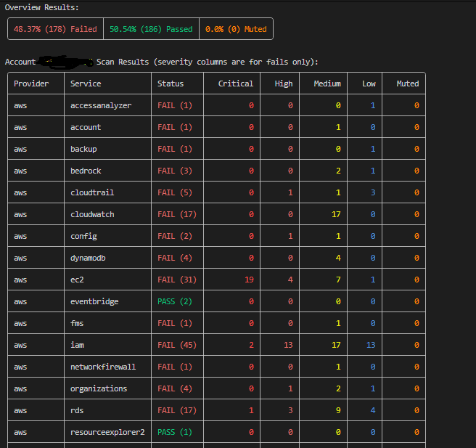Click High count '13' in iam row
The image size is (476, 448).
point(288,345)
